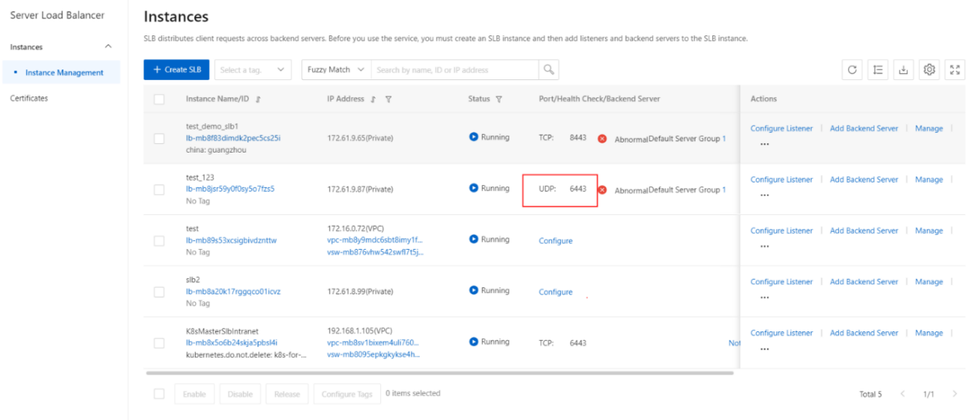This screenshot has width=980, height=420.
Task: Open more actions ellipsis for test_123
Action: 765,195
